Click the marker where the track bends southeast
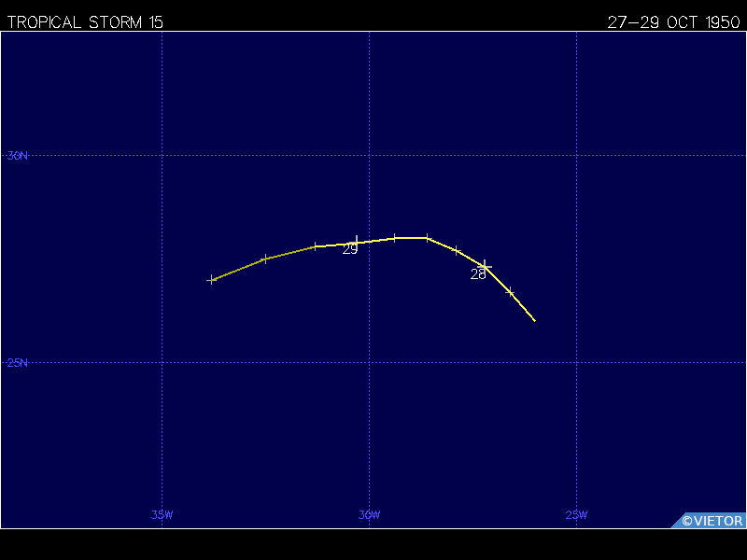The image size is (747, 560). pyautogui.click(x=427, y=238)
